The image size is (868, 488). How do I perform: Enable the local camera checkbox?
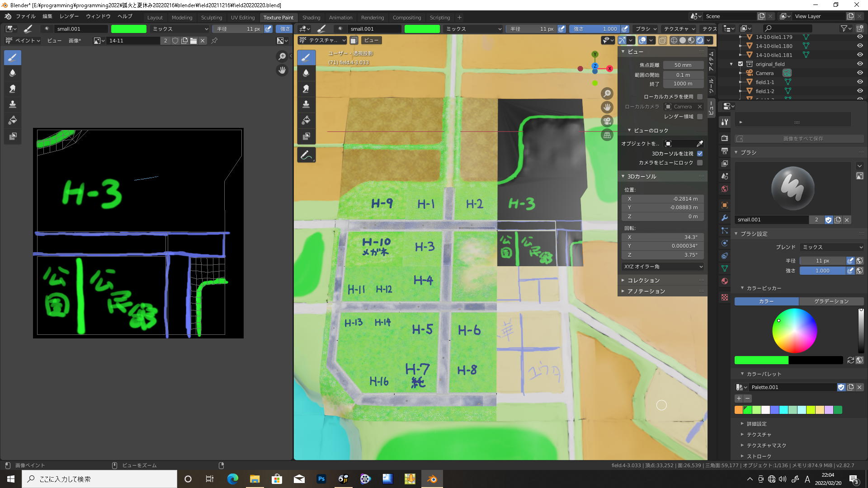(700, 97)
